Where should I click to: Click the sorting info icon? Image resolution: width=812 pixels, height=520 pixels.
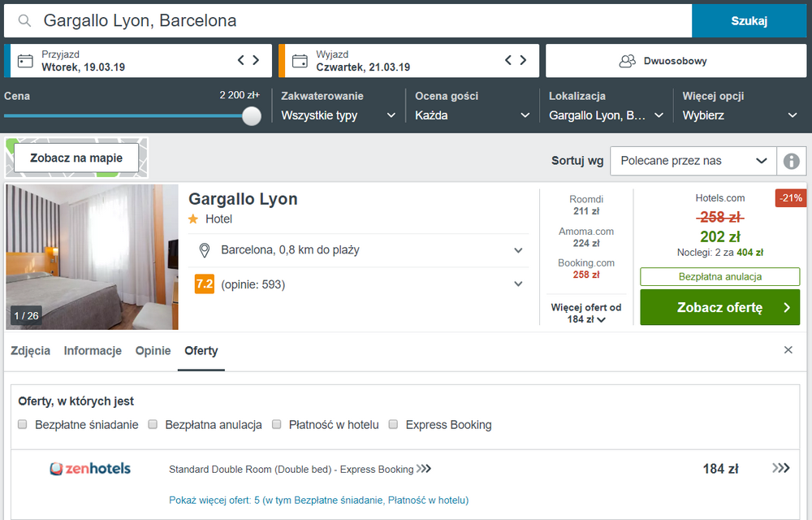pyautogui.click(x=791, y=161)
